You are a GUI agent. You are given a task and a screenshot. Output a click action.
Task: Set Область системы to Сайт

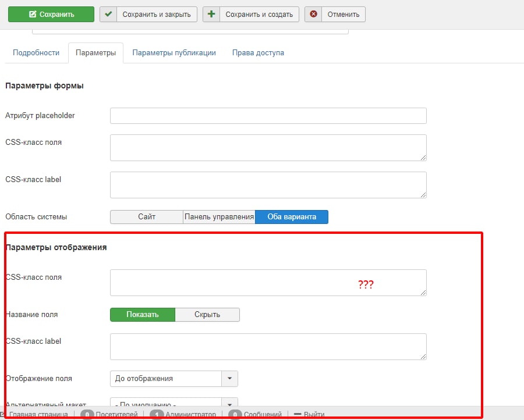[147, 217]
